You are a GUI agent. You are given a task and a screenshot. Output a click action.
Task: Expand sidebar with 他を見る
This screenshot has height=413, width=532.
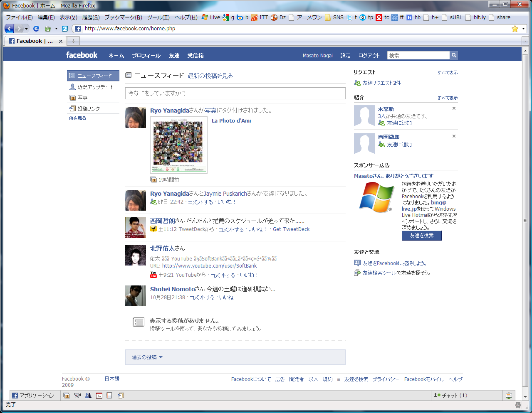pyautogui.click(x=77, y=118)
